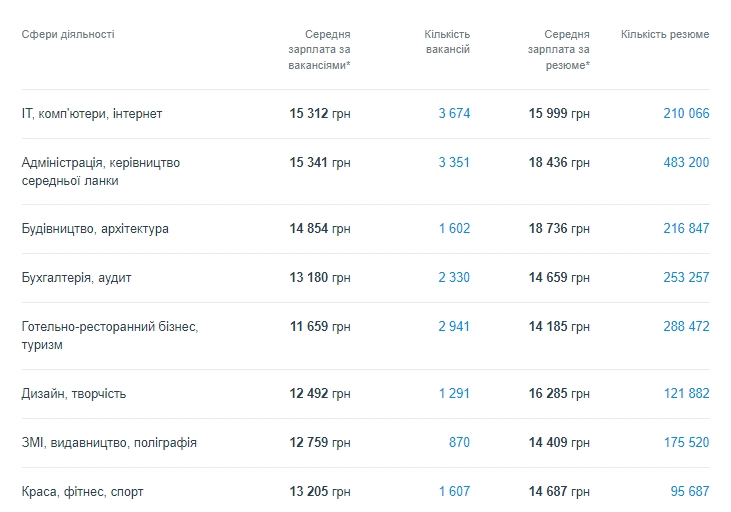The height and width of the screenshot is (512, 731).
Task: Open beauty and fitness vacancies 1 607
Action: pyautogui.click(x=454, y=492)
